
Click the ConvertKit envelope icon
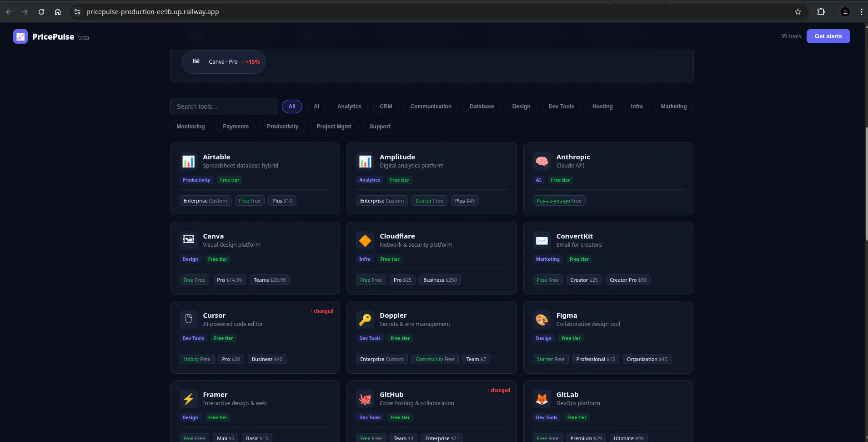[542, 240]
